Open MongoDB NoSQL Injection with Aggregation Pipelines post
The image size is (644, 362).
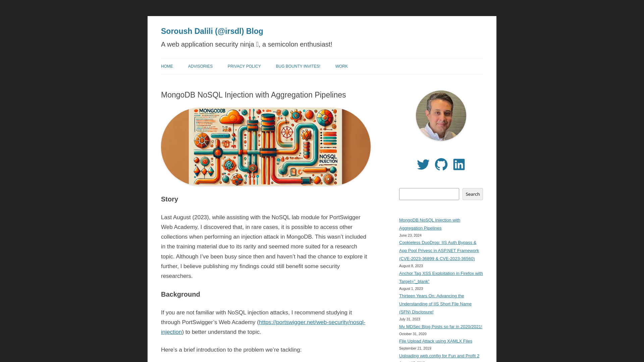click(x=429, y=224)
